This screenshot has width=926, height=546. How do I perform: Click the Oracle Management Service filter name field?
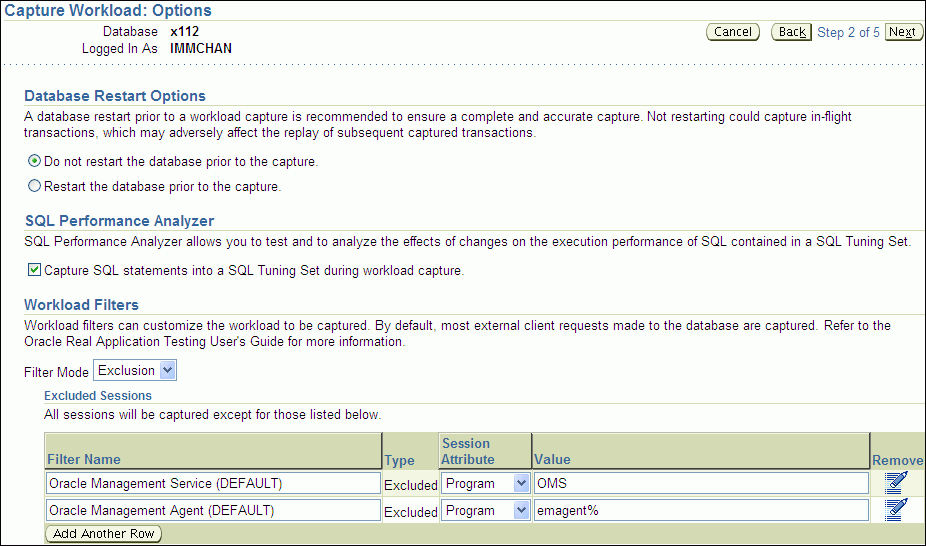click(213, 484)
